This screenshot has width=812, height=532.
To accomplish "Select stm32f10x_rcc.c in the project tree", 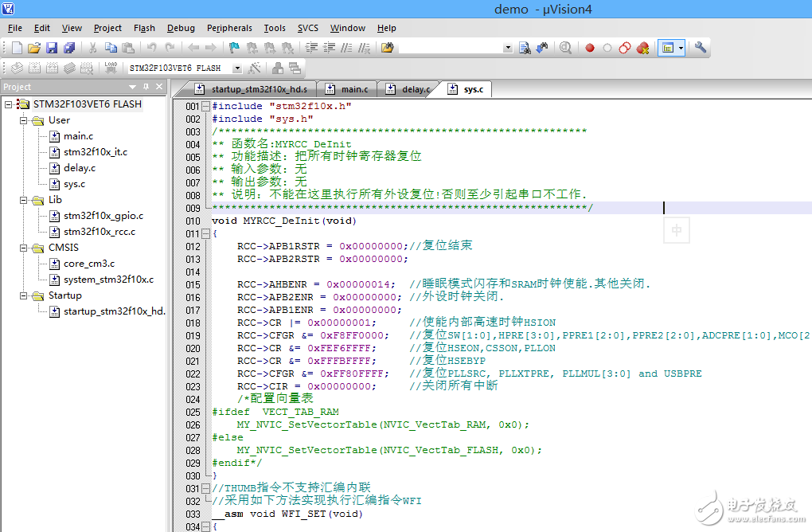I will pyautogui.click(x=99, y=232).
